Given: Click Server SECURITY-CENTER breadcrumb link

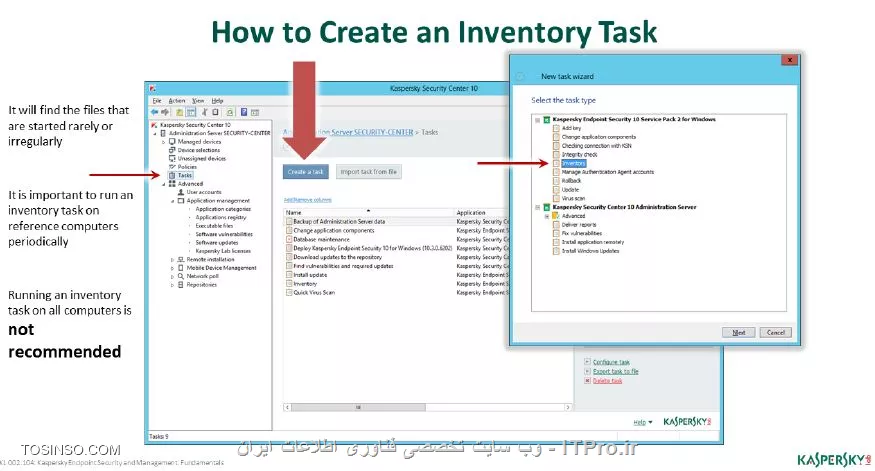Looking at the screenshot, I should [x=372, y=132].
